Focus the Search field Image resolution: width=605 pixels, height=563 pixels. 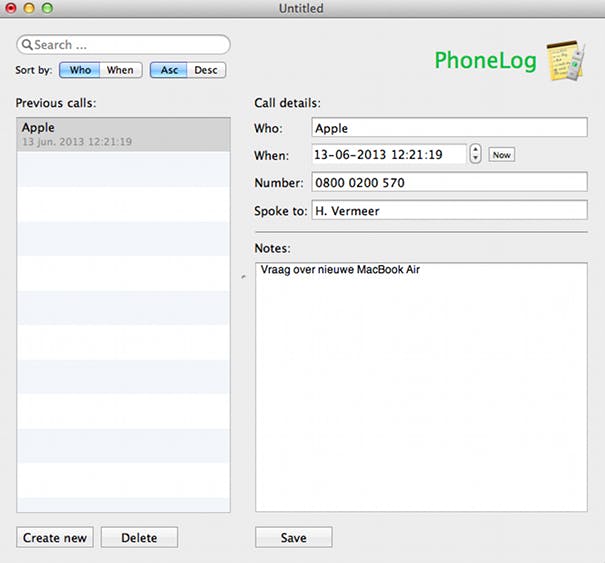point(123,45)
